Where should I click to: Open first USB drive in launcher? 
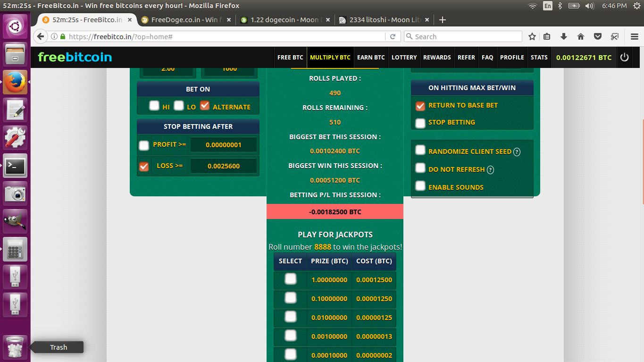[x=16, y=277]
